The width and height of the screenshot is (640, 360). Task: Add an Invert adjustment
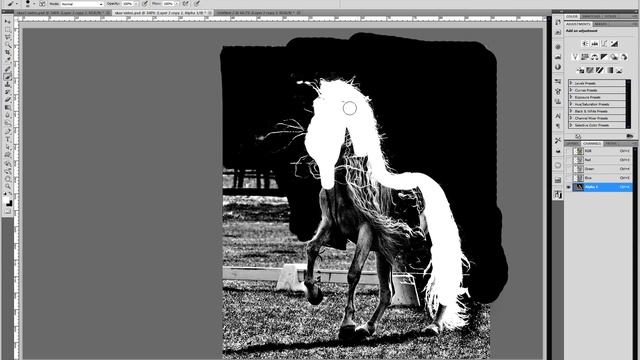[x=580, y=70]
